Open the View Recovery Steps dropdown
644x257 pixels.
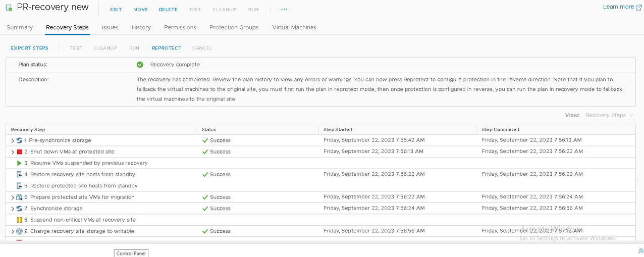point(609,115)
